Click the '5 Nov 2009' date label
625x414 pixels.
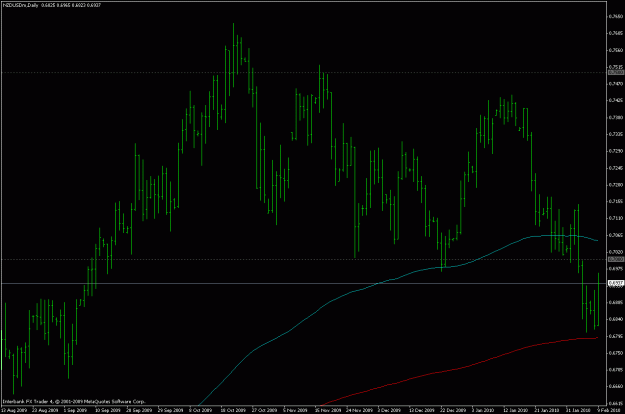coord(296,410)
